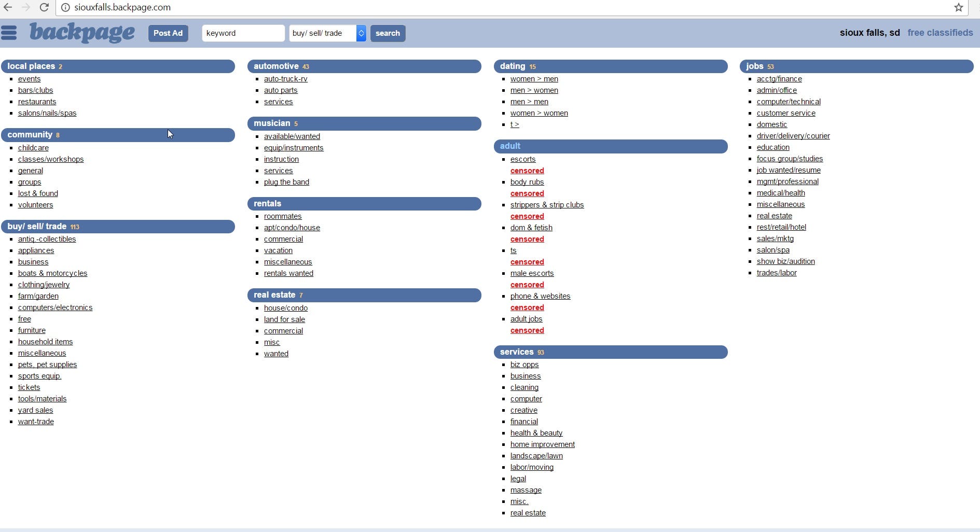Open the community section header

tap(118, 135)
